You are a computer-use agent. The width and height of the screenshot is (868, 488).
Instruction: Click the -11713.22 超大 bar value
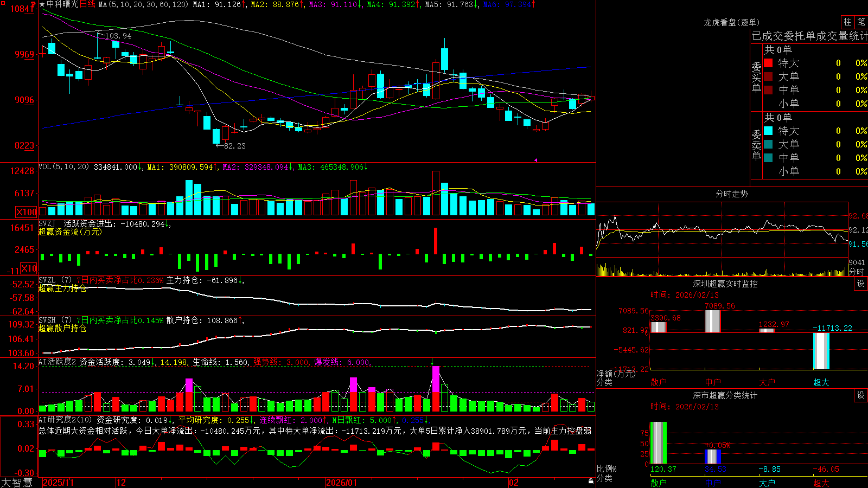point(833,328)
